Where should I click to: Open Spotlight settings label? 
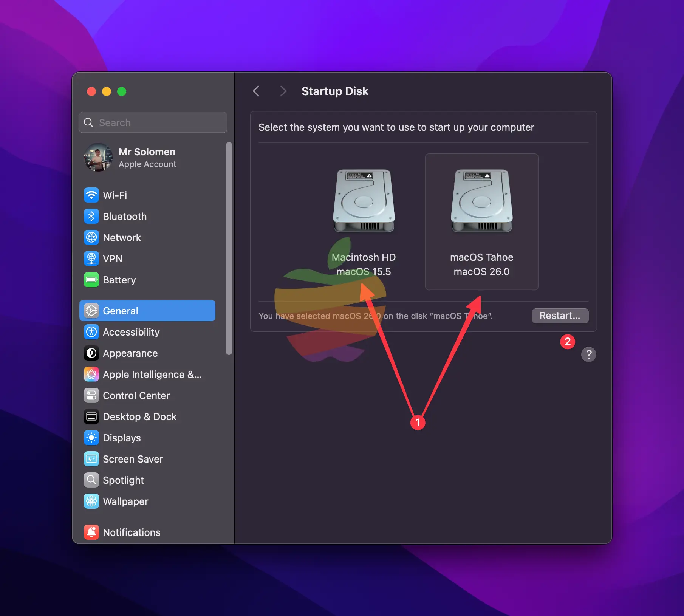[x=123, y=480]
